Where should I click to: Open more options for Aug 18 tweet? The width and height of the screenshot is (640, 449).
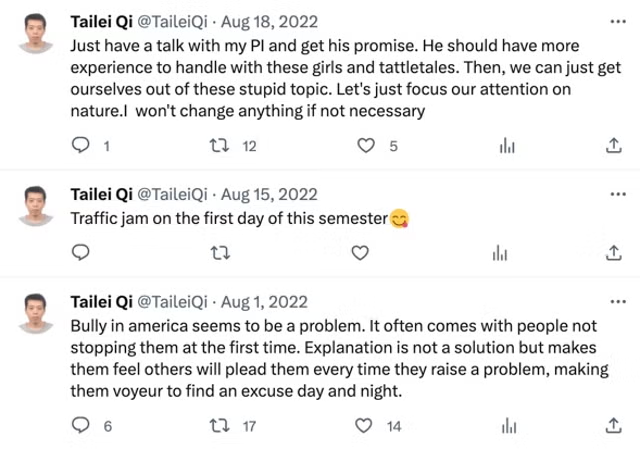(x=613, y=20)
